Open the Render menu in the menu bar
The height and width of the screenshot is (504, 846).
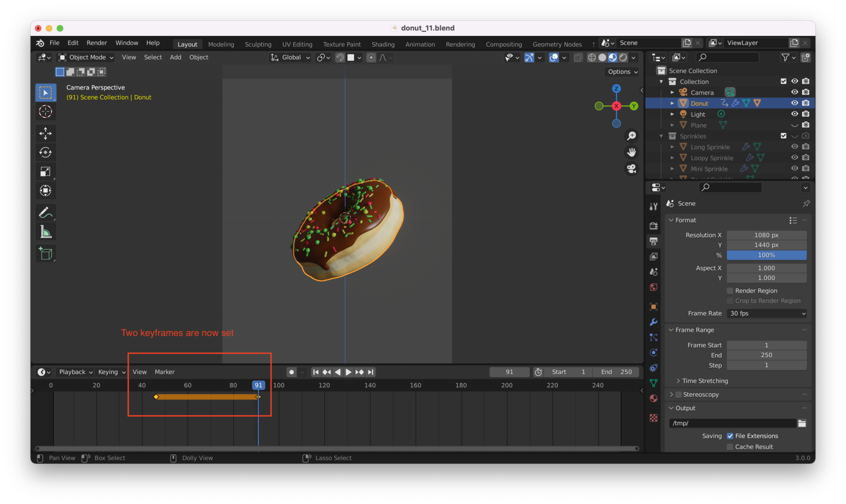[96, 42]
